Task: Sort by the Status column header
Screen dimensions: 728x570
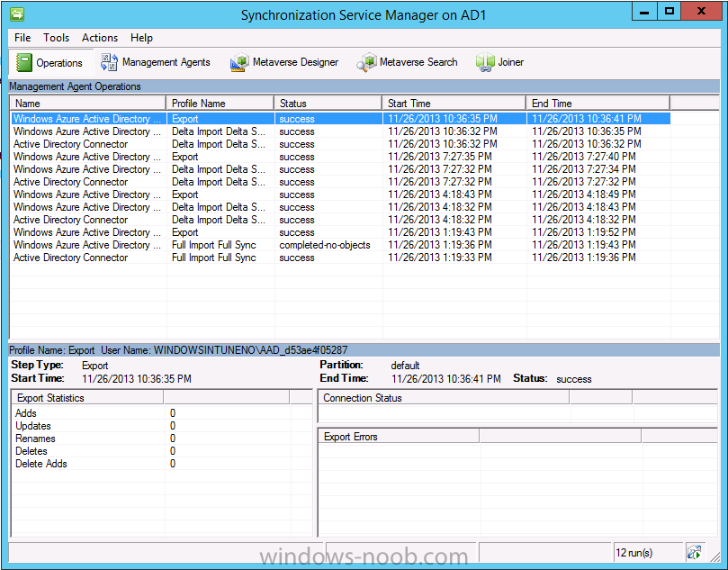Action: point(328,104)
